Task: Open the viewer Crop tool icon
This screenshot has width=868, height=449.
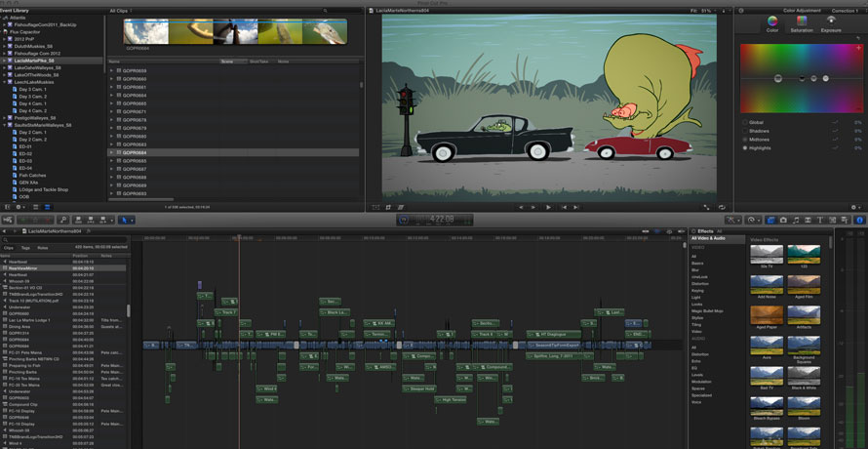Action: [388, 207]
